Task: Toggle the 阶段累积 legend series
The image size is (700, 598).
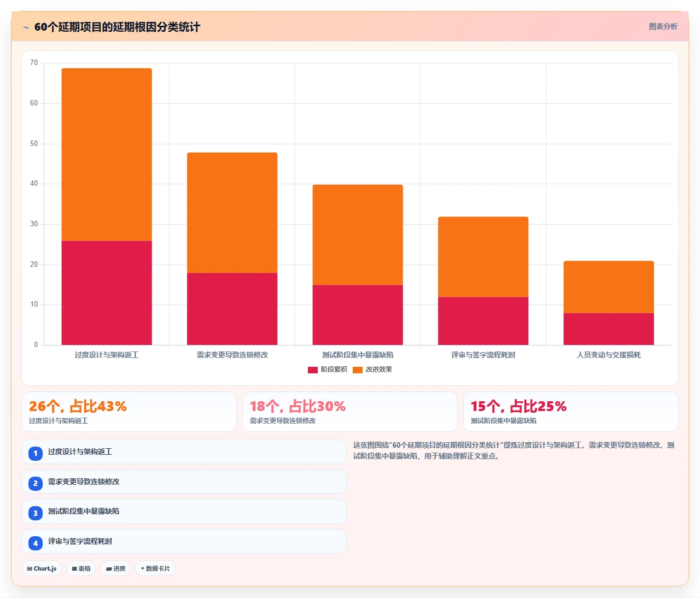Action: coord(328,370)
